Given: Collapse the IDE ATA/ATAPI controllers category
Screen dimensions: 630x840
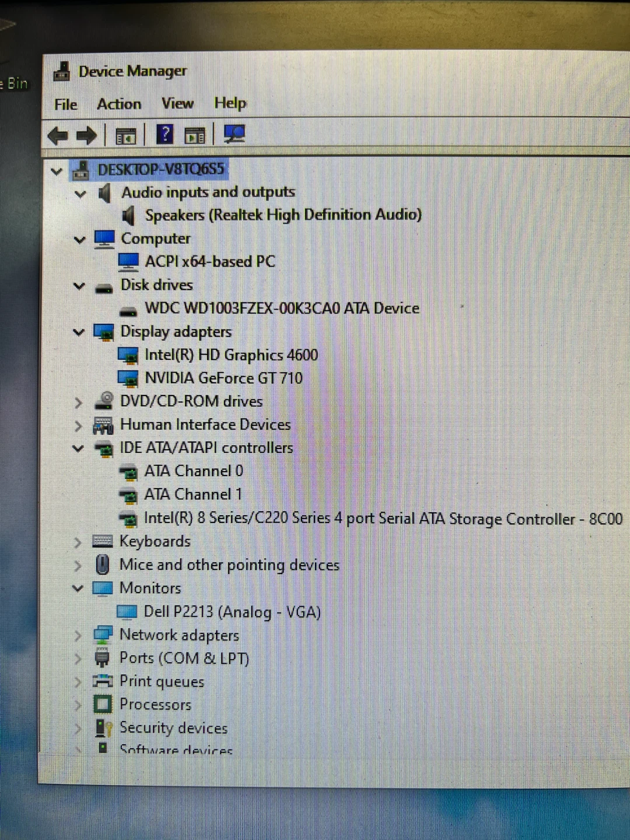Looking at the screenshot, I should pyautogui.click(x=78, y=448).
